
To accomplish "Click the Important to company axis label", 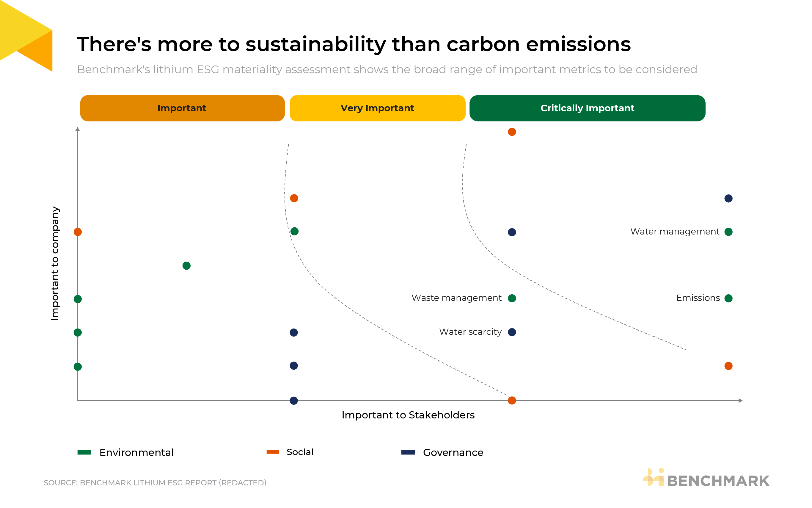I will (x=55, y=263).
